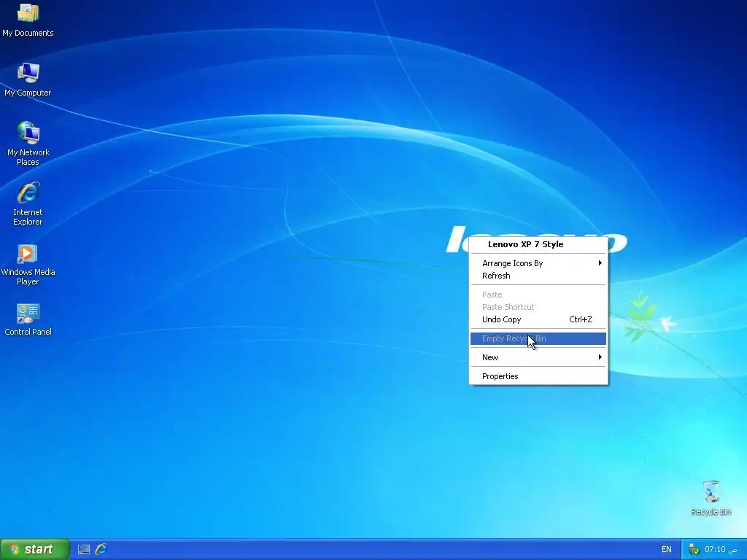This screenshot has width=747, height=560.
Task: Click the EN language indicator
Action: point(667,550)
